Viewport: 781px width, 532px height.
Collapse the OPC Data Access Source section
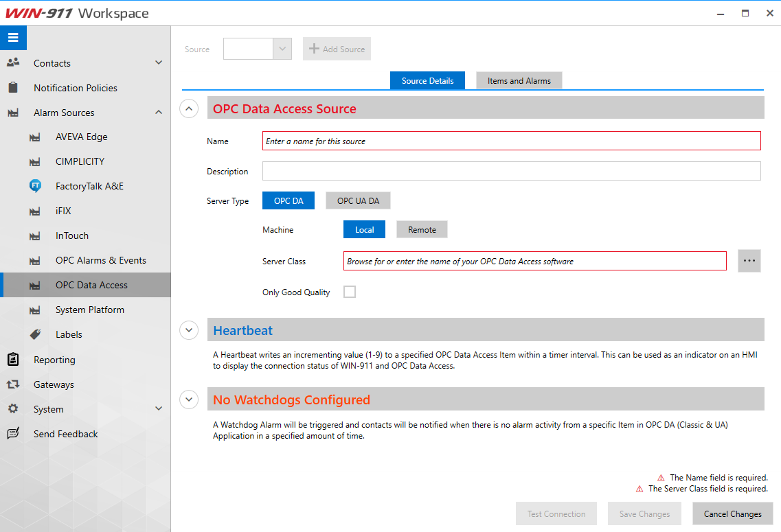click(x=189, y=108)
